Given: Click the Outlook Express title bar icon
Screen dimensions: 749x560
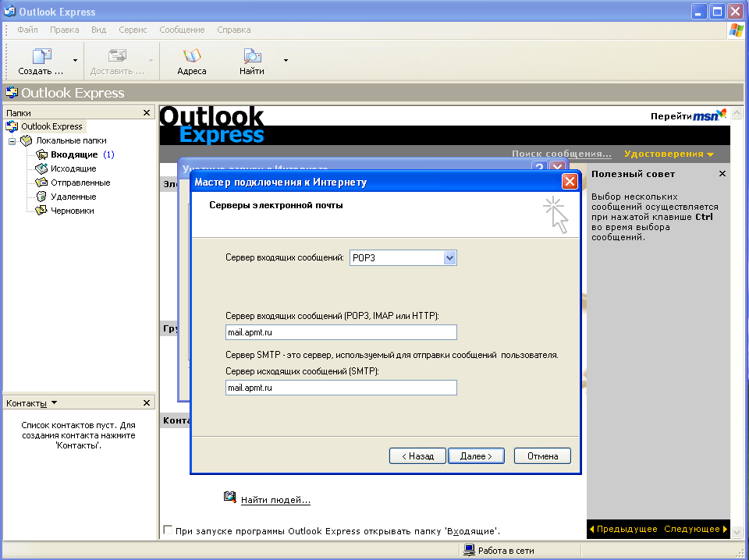Looking at the screenshot, I should pos(9,11).
